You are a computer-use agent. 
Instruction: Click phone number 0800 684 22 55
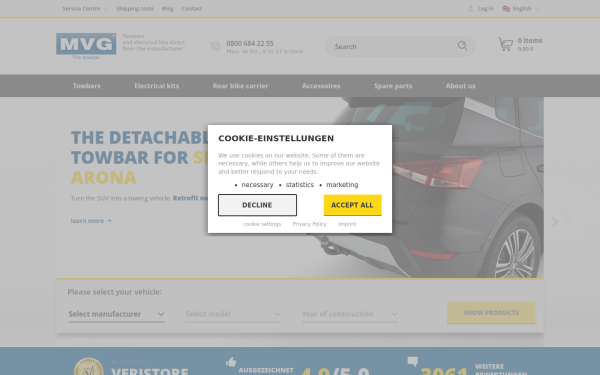click(x=250, y=43)
